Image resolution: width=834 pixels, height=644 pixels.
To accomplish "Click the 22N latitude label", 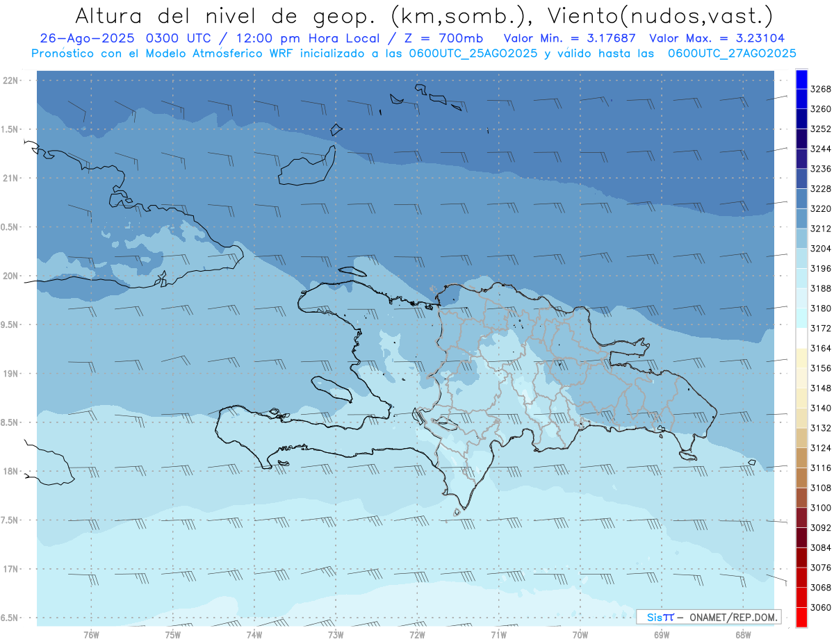I will (12, 81).
